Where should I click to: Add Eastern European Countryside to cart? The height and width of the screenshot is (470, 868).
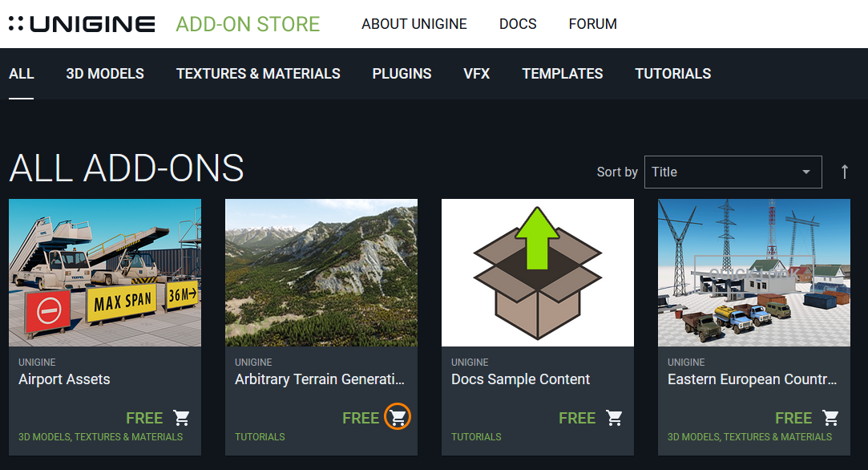pyautogui.click(x=830, y=417)
